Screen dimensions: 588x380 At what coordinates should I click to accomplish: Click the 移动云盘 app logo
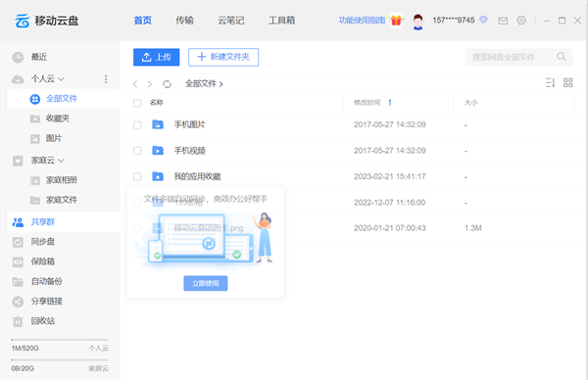23,21
